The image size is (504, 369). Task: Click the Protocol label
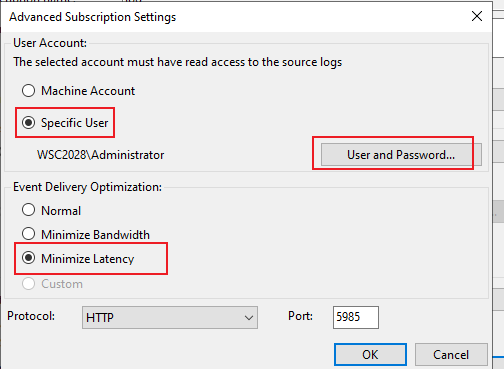click(x=31, y=316)
